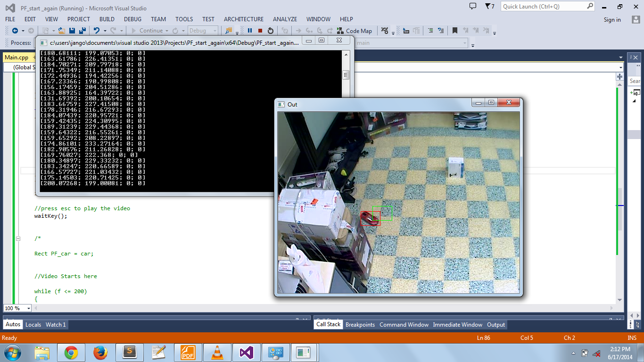Click the editor vertical scrollbar down arrow
The width and height of the screenshot is (644, 362).
620,299
